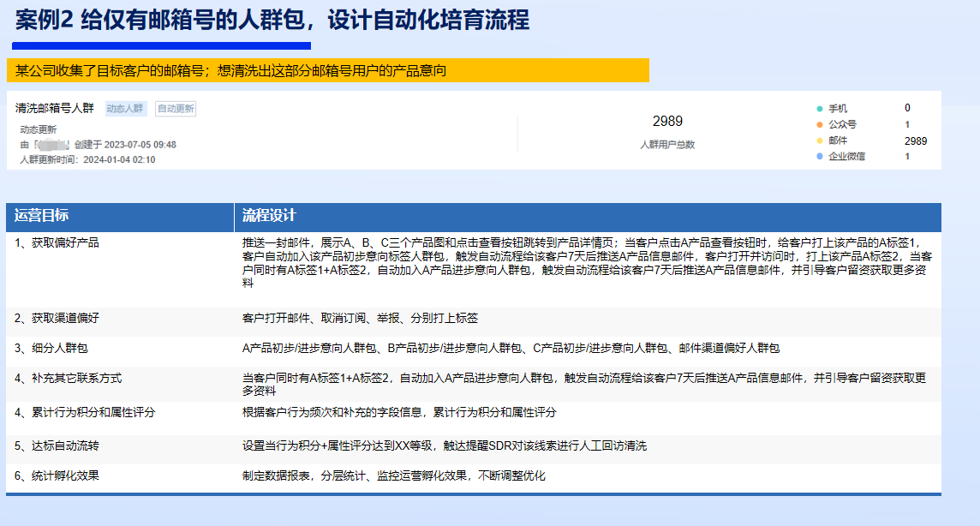Image resolution: width=980 pixels, height=526 pixels.
Task: Click the yellow banner 某公司收集了目标客户的邮箱号
Action: (328, 70)
